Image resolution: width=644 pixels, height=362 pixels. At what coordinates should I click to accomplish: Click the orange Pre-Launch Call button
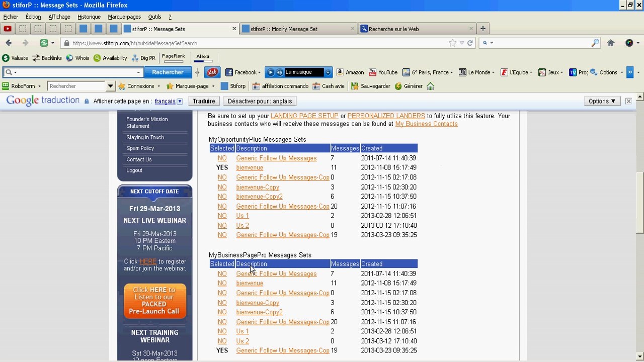155,301
